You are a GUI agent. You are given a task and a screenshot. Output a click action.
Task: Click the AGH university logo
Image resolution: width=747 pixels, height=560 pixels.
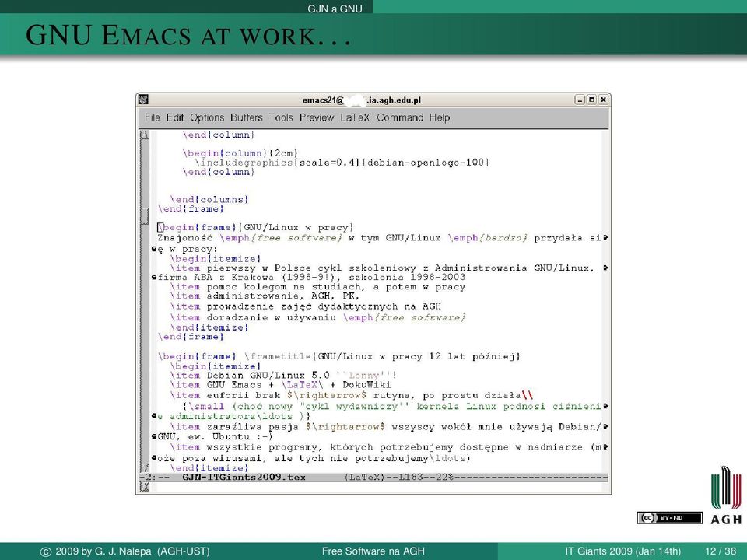pyautogui.click(x=726, y=495)
